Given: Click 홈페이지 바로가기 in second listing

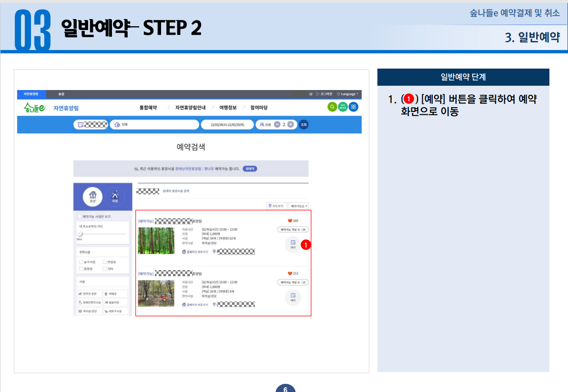Looking at the screenshot, I should point(195,305).
